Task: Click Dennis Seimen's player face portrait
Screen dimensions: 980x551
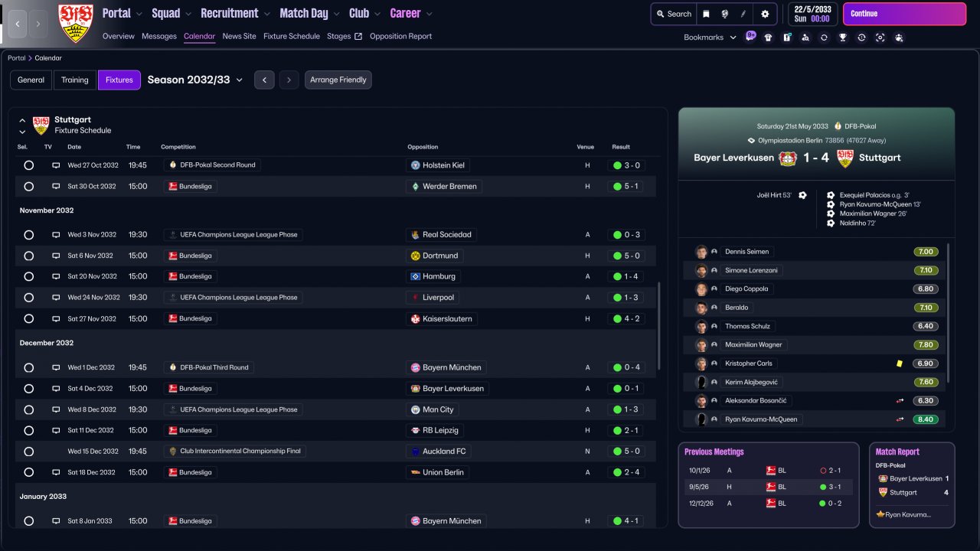Action: (701, 252)
